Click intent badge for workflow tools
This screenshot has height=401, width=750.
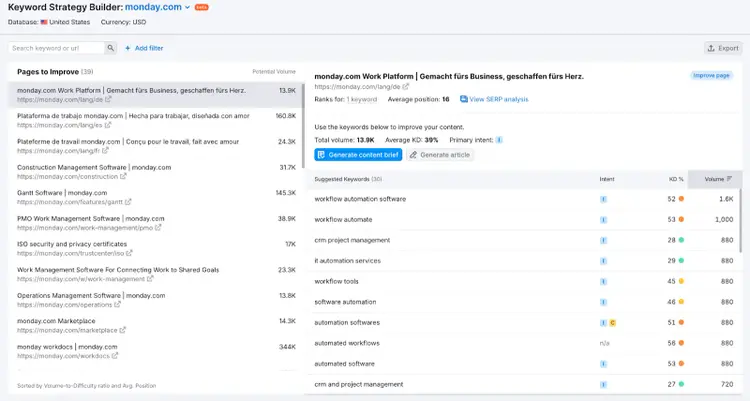click(603, 281)
